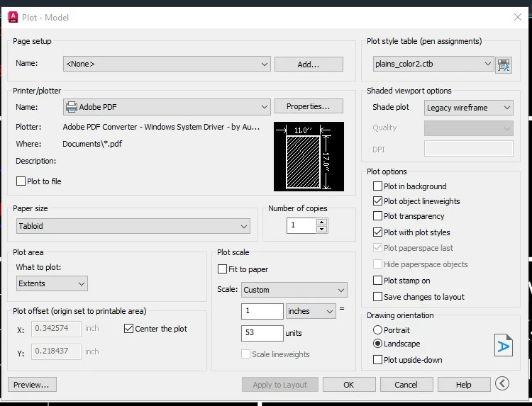Click the AutoCAD logo in title bar

(x=13, y=17)
